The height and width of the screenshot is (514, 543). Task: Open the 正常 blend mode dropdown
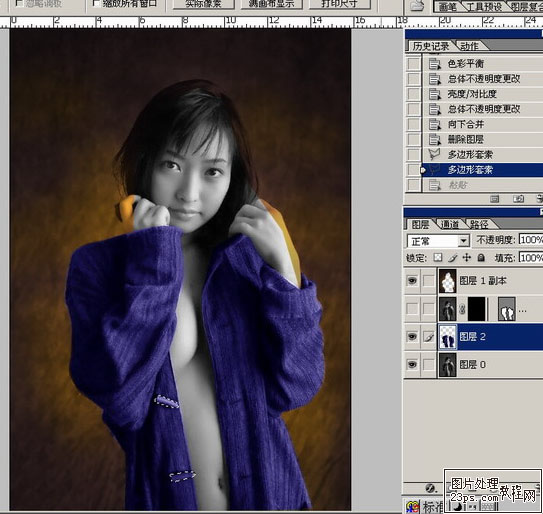click(438, 240)
